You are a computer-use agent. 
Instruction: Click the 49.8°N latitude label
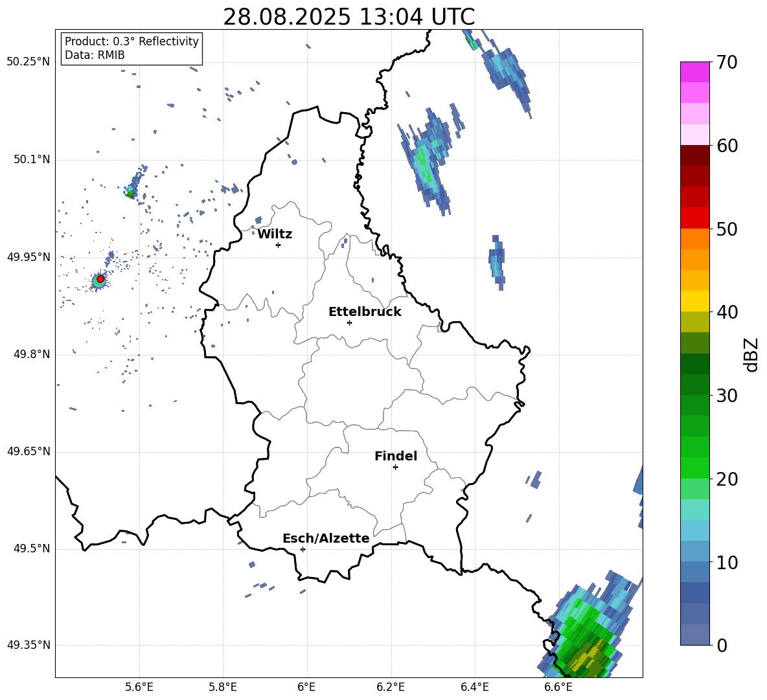tap(32, 354)
